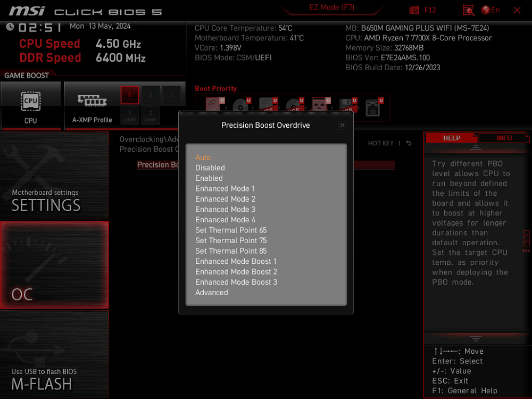Pick Set Thermal Point 85

pos(231,251)
